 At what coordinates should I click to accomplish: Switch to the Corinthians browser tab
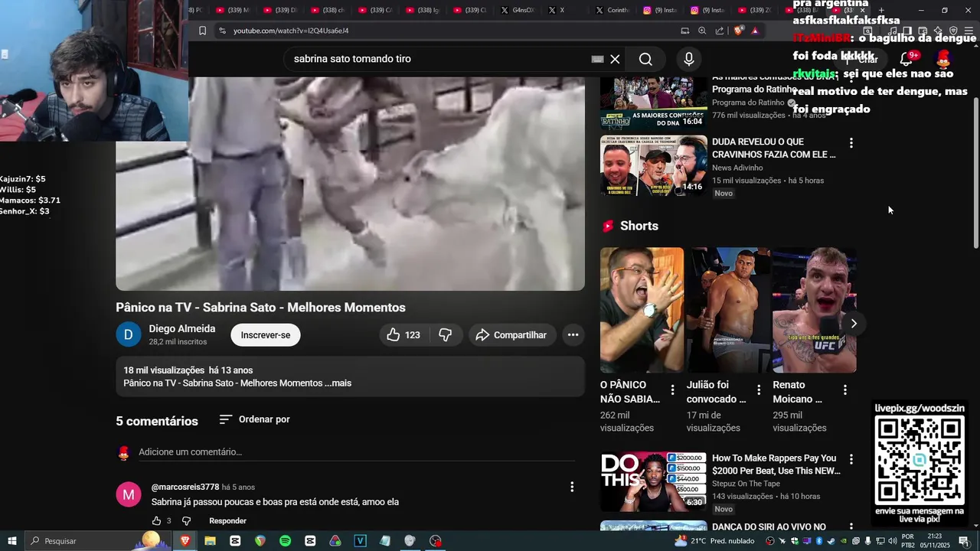(x=612, y=10)
